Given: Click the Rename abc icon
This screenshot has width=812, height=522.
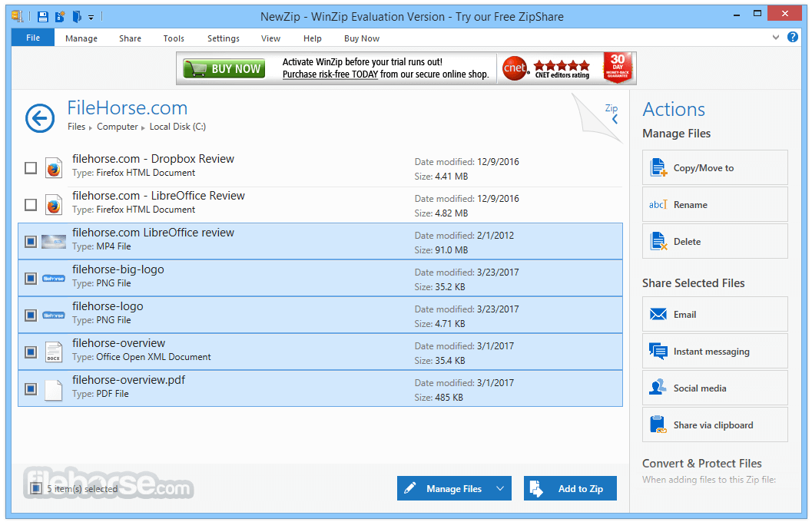Looking at the screenshot, I should click(x=658, y=205).
